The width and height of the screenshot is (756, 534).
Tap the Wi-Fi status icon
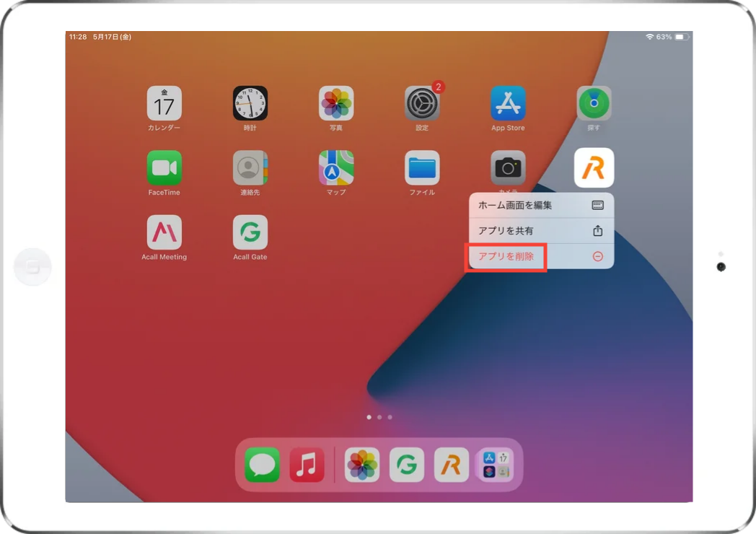click(x=649, y=37)
